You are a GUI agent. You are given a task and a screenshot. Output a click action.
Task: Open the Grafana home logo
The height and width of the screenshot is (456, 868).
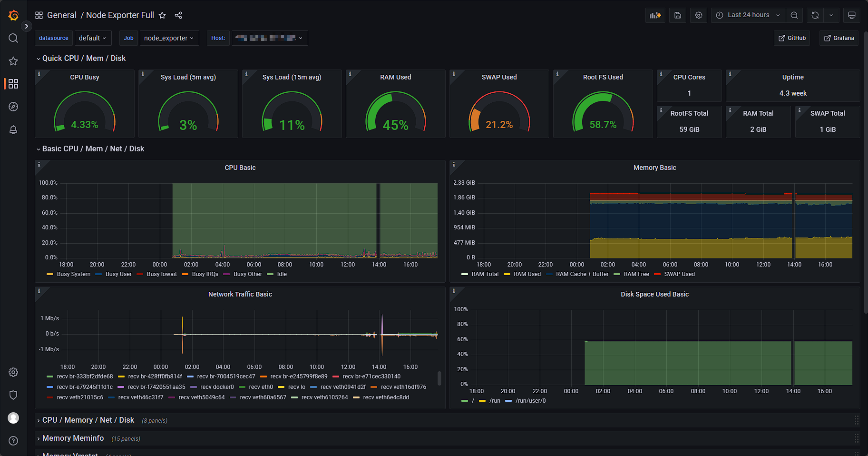coord(13,15)
